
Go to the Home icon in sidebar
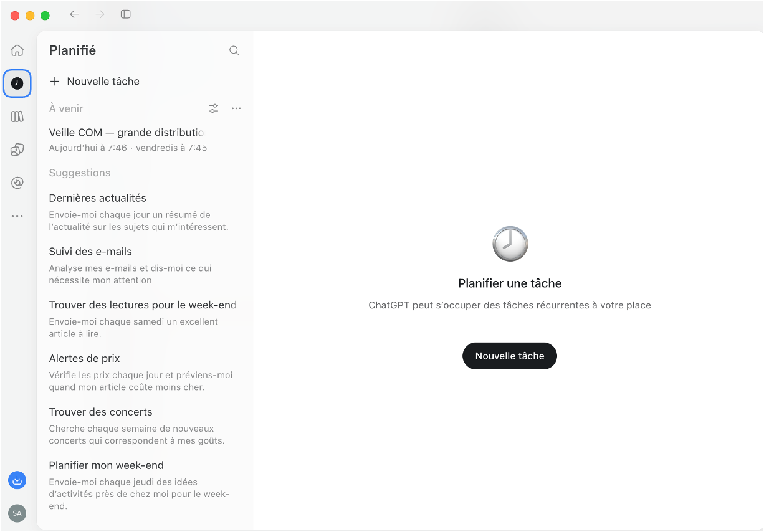(x=17, y=50)
